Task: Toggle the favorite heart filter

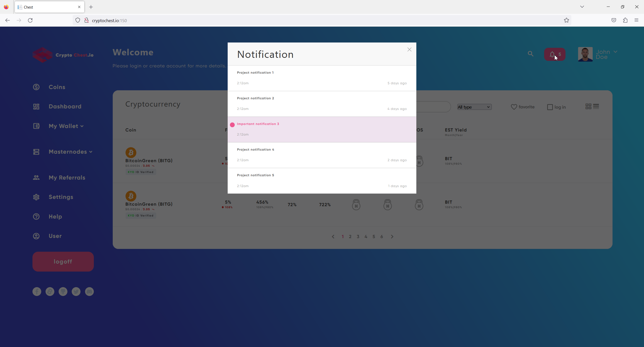Action: 514,107
